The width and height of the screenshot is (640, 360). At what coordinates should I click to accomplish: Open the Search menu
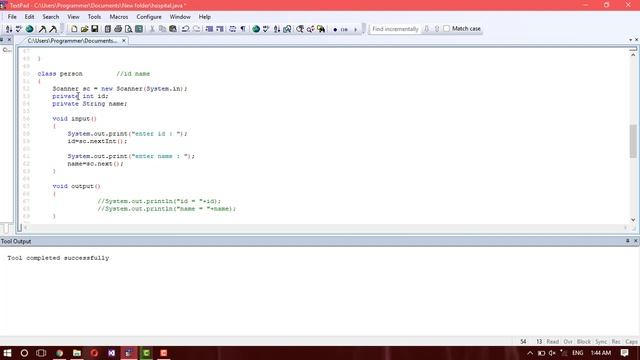[51, 17]
